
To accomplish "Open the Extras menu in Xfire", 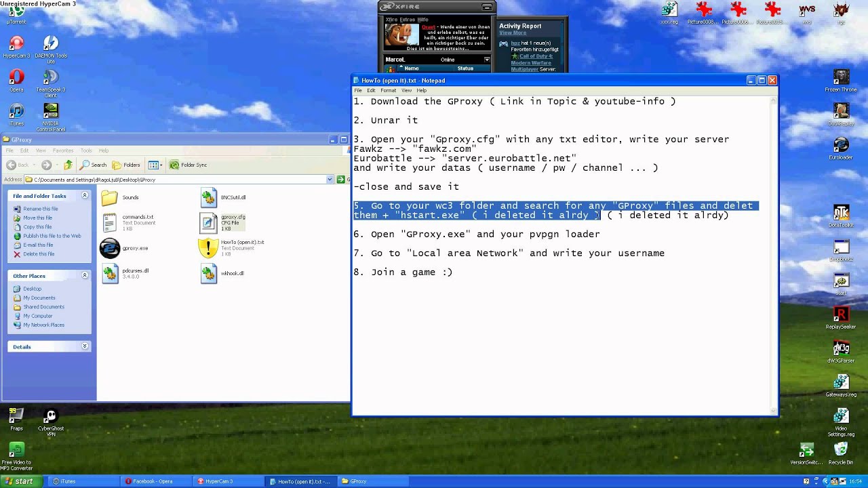I will pos(408,20).
